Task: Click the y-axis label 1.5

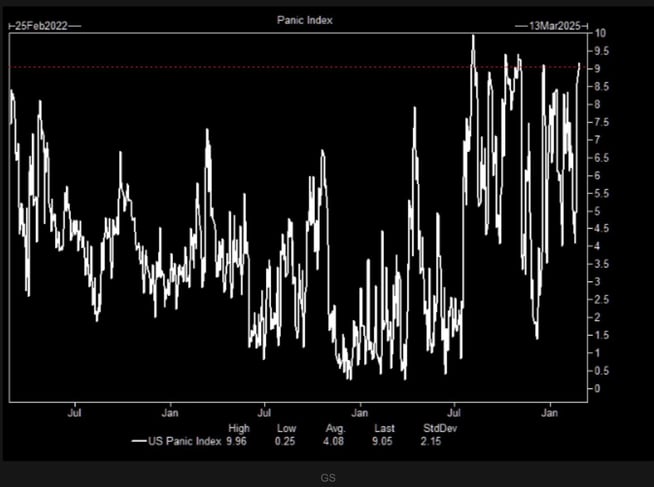Action: click(601, 335)
